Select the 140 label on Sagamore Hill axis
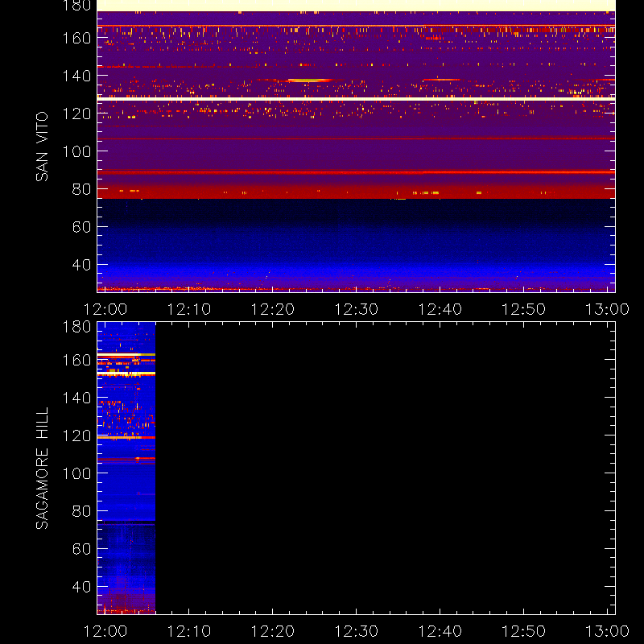This screenshot has width=644, height=644. pyautogui.click(x=76, y=398)
